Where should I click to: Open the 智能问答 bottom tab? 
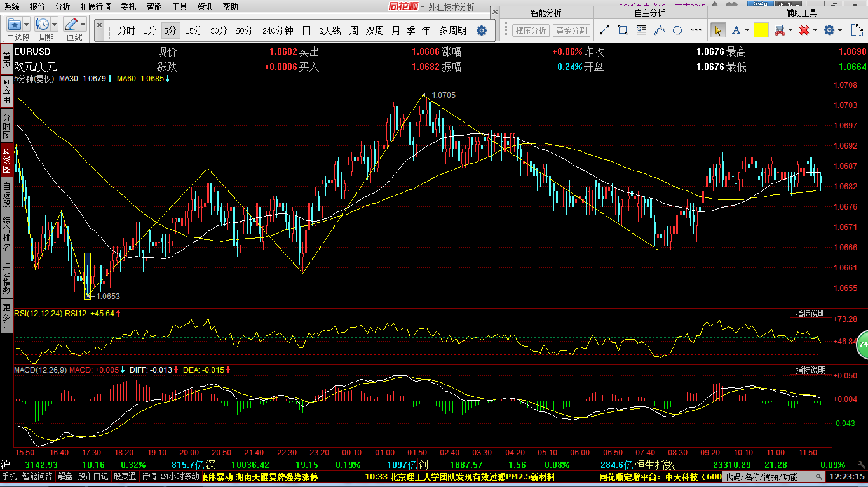(x=37, y=476)
